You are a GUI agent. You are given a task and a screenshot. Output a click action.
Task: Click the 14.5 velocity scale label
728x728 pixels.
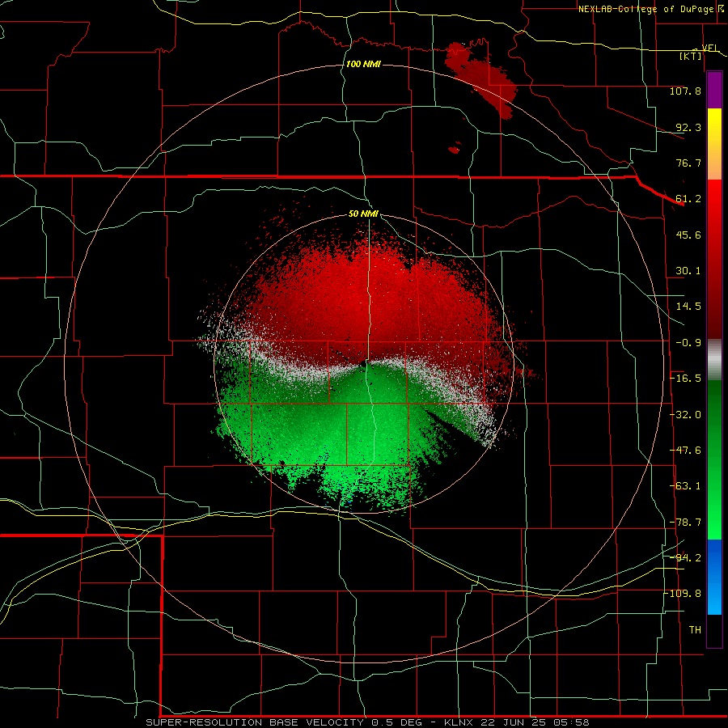point(688,307)
